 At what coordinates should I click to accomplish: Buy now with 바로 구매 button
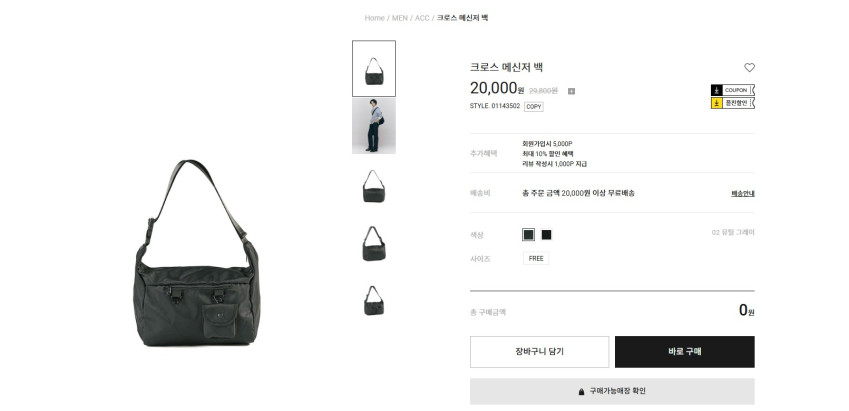coord(684,351)
